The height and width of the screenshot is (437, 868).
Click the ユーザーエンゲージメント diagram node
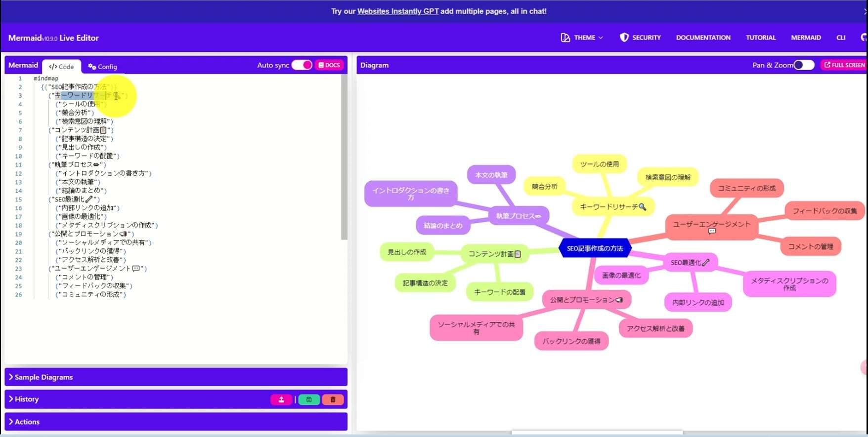click(712, 227)
